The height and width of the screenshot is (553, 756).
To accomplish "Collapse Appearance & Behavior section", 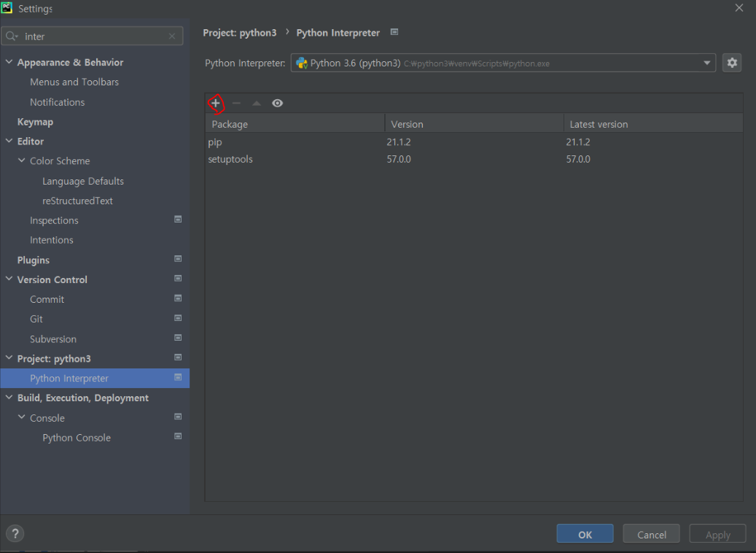I will 9,62.
